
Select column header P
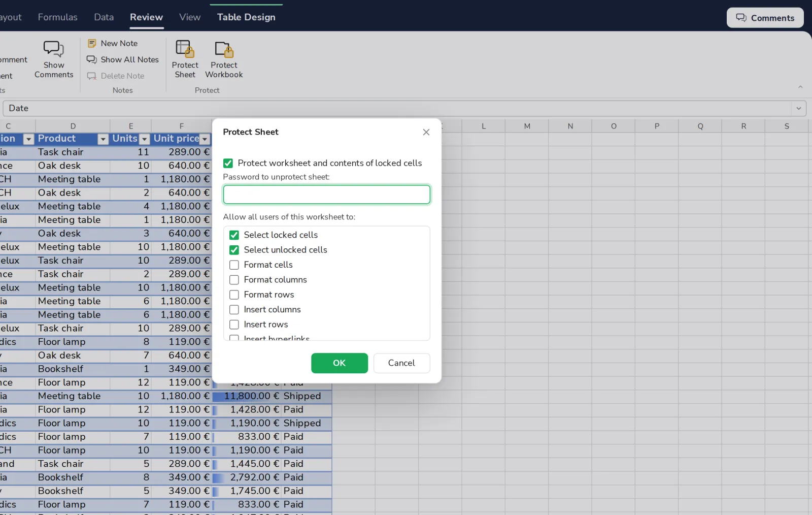(657, 126)
